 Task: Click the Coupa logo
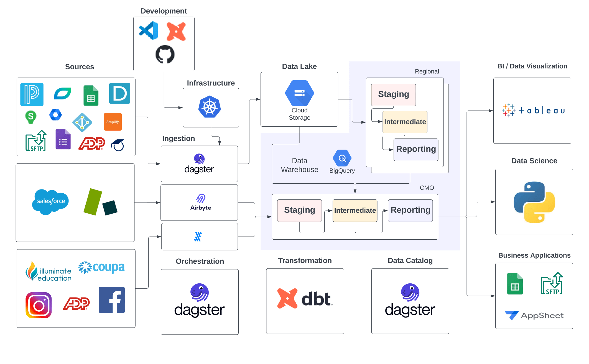[x=101, y=267]
